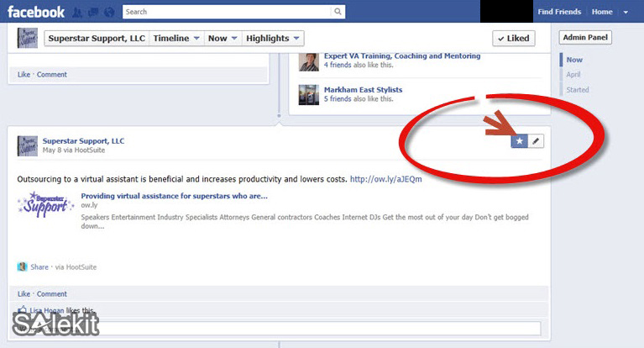644x348 pixels.
Task: Open friend requests icon in top bar
Action: (x=78, y=13)
